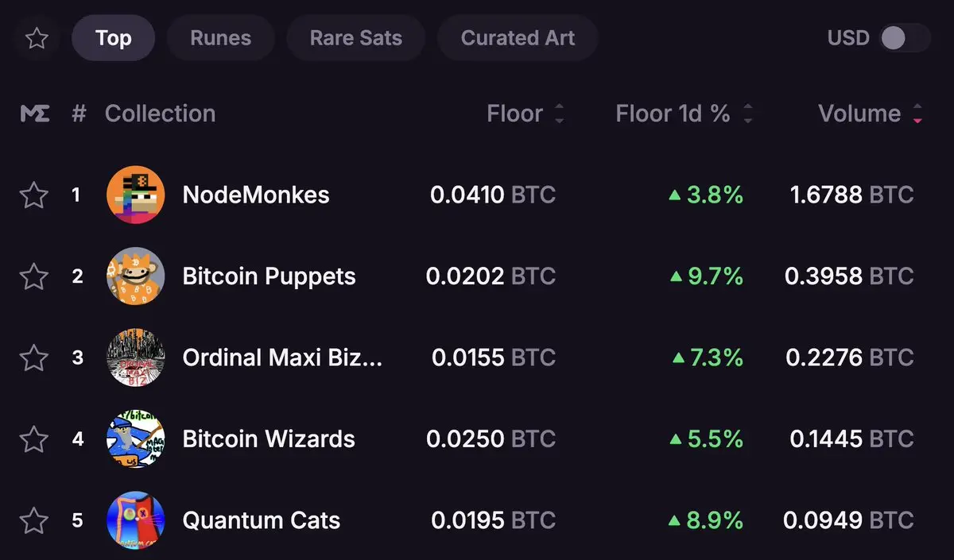
Task: Open the NodeMonkes avatar image
Action: click(135, 195)
